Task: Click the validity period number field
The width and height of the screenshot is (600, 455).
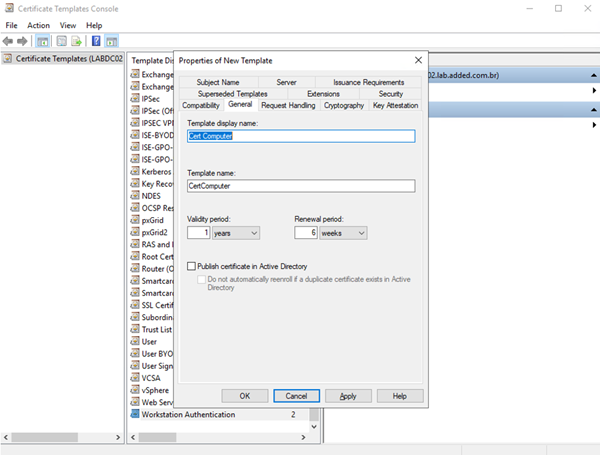Action: click(x=198, y=233)
